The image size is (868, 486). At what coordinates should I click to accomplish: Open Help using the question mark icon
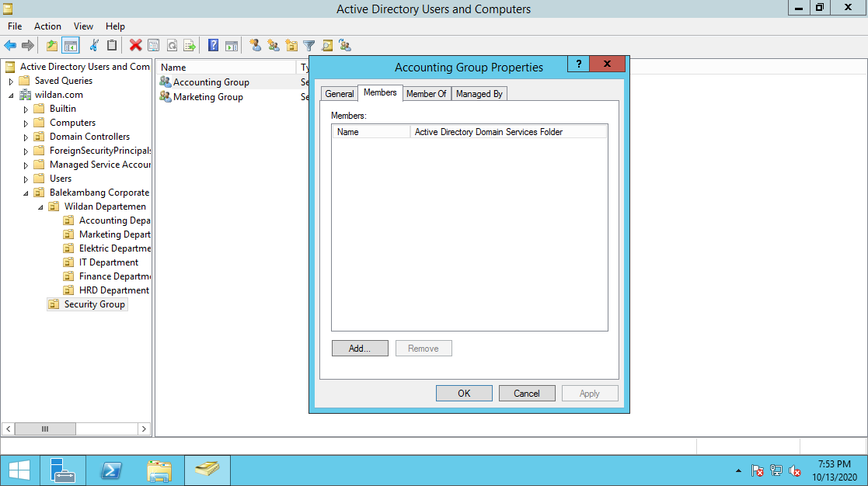click(x=213, y=45)
